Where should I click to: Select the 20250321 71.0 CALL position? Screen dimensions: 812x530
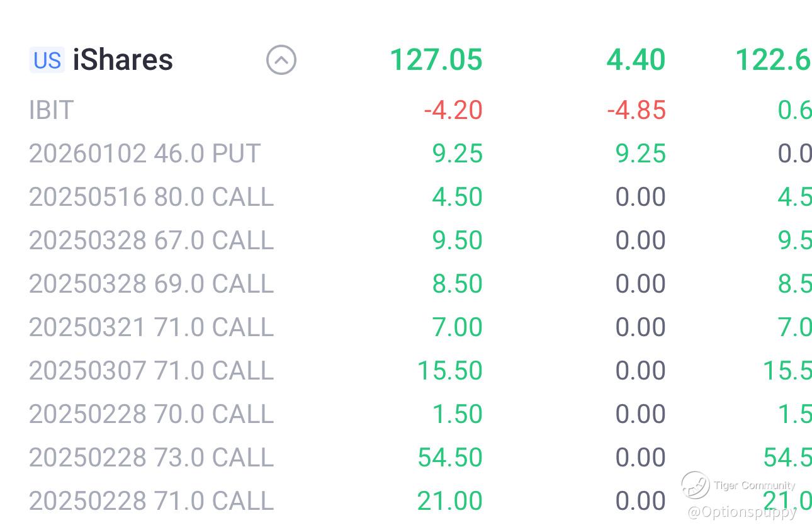pyautogui.click(x=151, y=327)
